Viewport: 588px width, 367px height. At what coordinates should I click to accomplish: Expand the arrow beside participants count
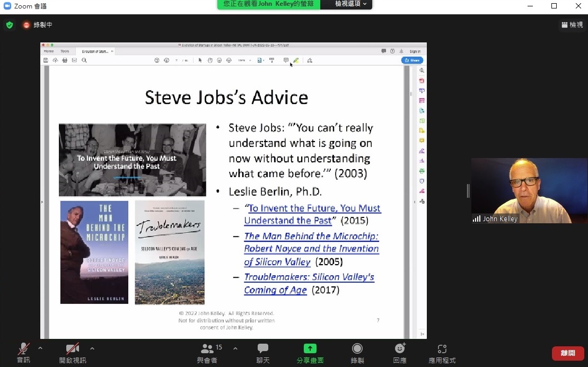235,348
